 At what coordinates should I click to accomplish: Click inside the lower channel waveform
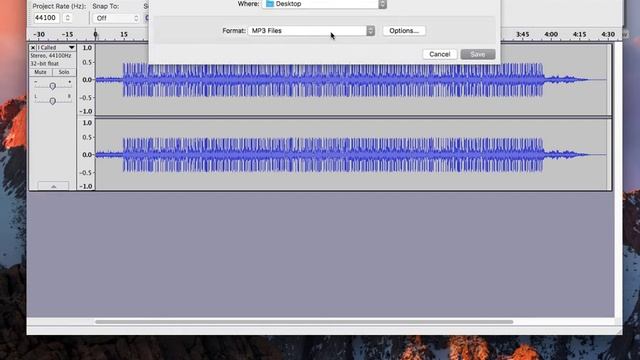[x=353, y=154]
